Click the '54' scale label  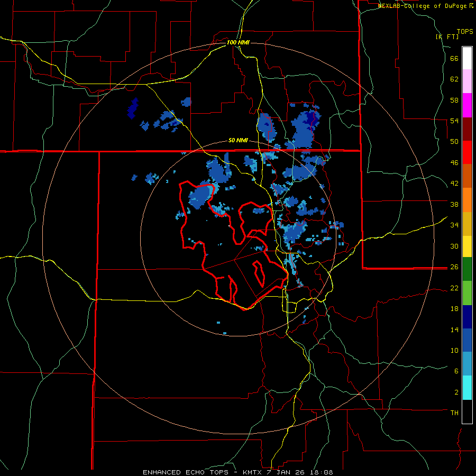click(454, 121)
